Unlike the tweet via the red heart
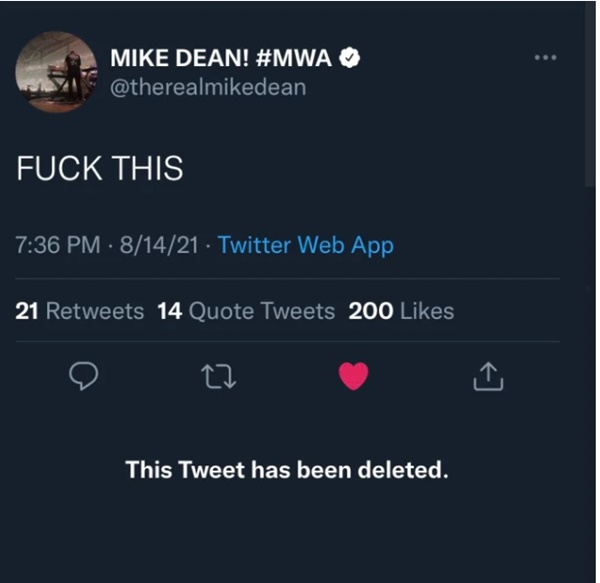 [353, 376]
